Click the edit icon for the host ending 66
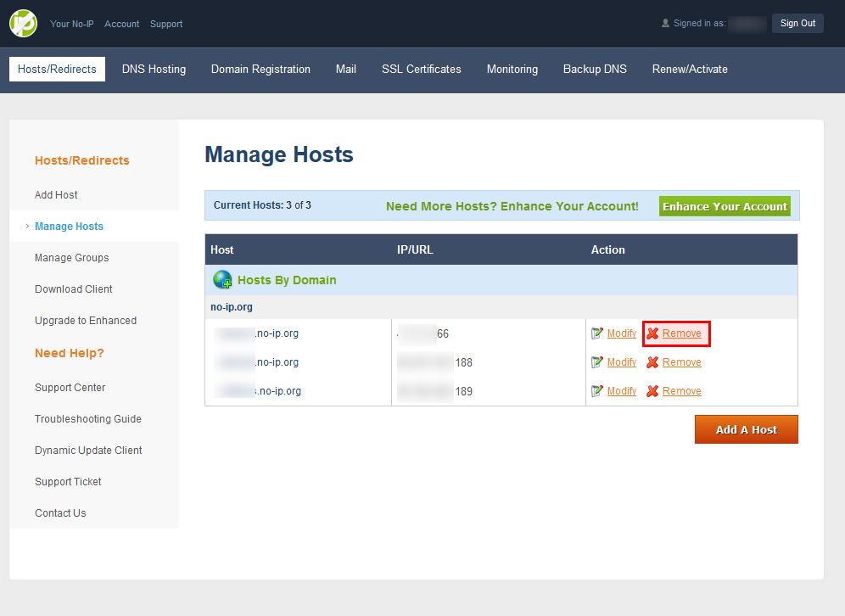845x616 pixels. 596,333
